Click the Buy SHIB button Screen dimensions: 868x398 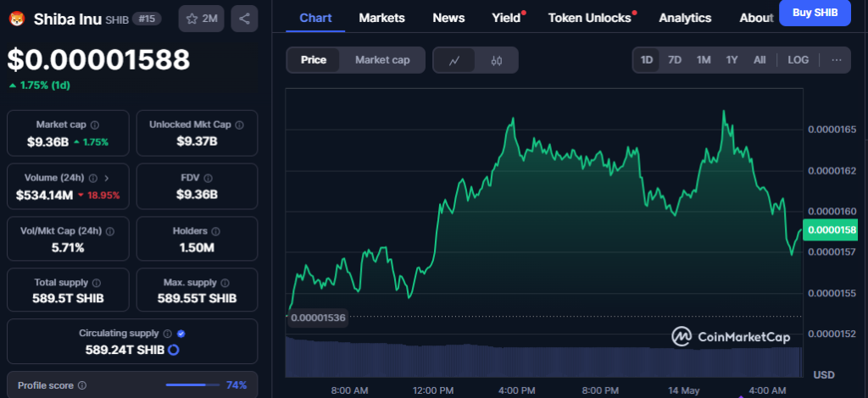coord(815,13)
